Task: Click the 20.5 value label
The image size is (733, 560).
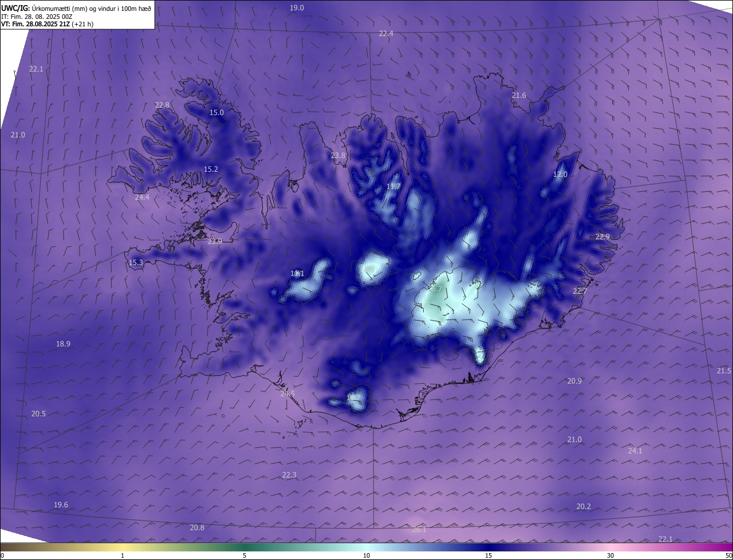Action: tap(38, 413)
